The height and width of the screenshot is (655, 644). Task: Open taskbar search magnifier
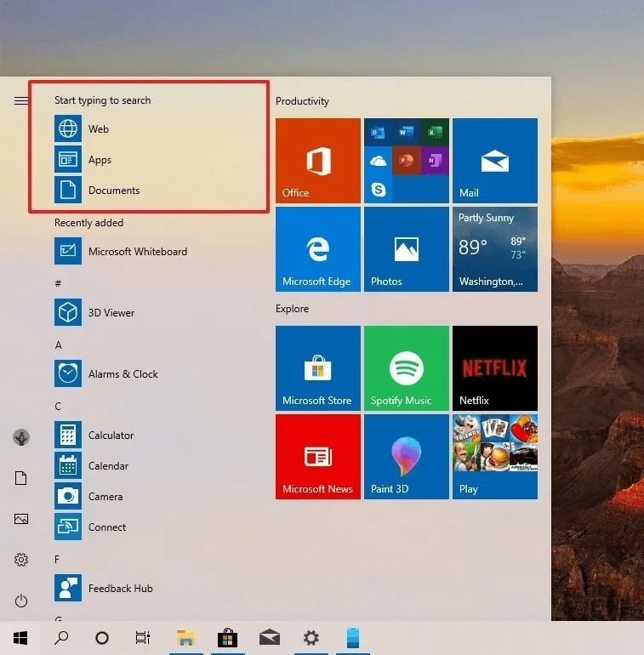click(61, 638)
